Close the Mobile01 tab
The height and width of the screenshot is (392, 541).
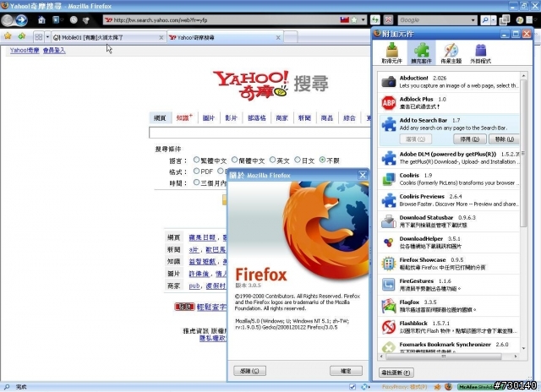161,37
